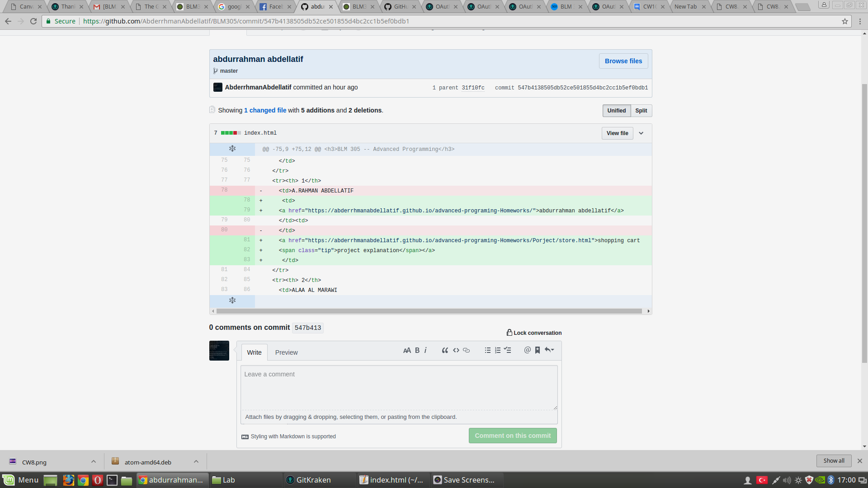Screen dimensions: 868x488
Task: Collapse the index.html diff with the chevron
Action: [641, 133]
